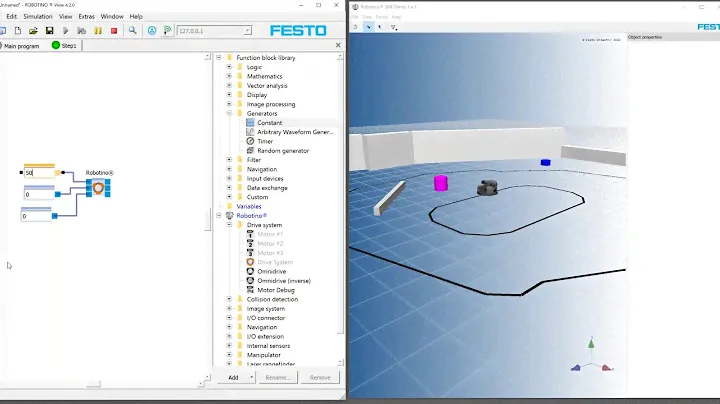Click the Add button below library
This screenshot has width=720, height=404.
coord(236,378)
